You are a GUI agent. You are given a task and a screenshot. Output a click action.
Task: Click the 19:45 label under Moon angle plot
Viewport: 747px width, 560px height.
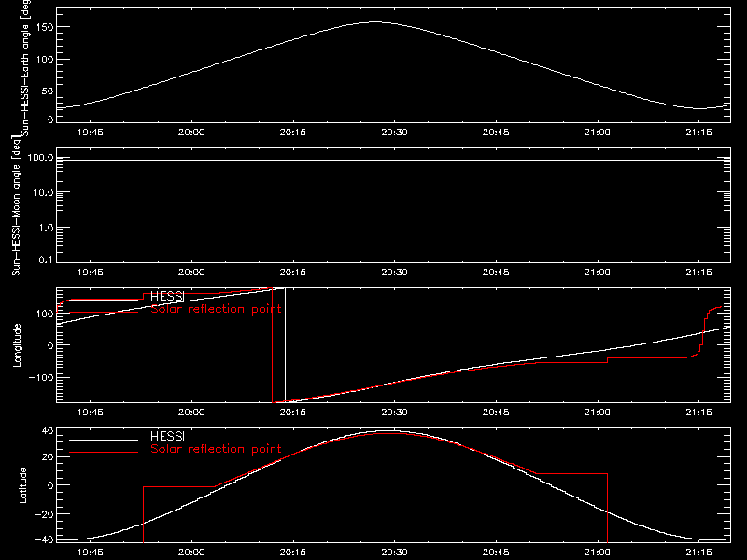click(90, 273)
